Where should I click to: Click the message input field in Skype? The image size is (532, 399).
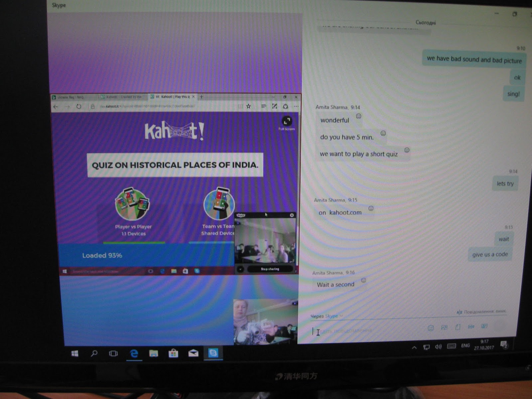pyautogui.click(x=366, y=331)
